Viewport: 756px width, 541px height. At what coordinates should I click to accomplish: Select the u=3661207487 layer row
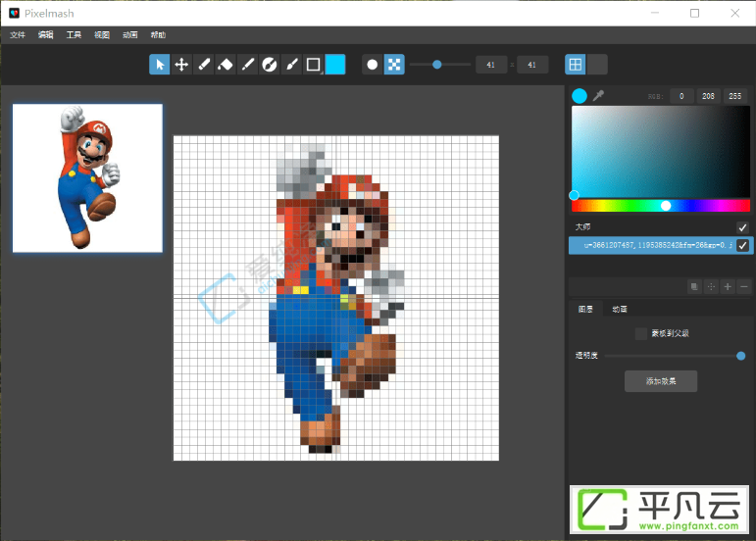pyautogui.click(x=661, y=245)
